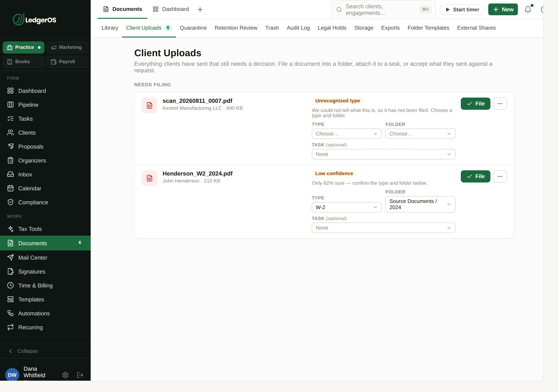Screen dimensions: 558x392
Task: Click Start timer button
Action: click(462, 9)
